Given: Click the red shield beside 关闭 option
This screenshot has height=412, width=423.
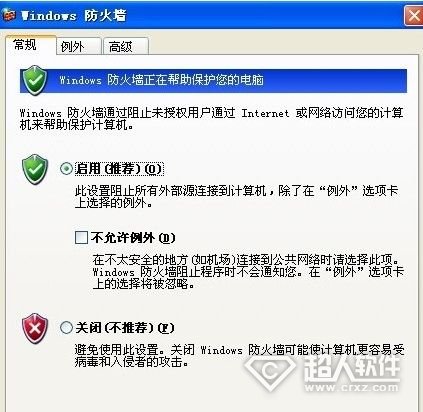Looking at the screenshot, I should click(x=35, y=328).
